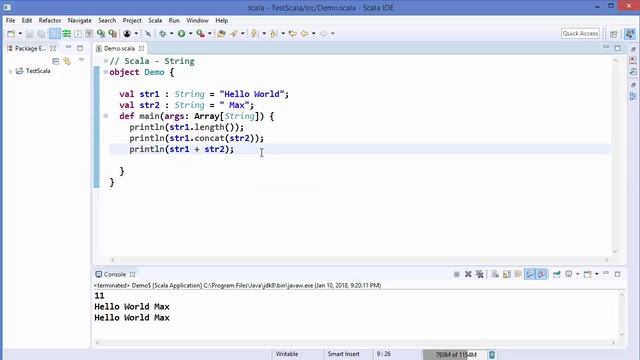Click the editor vertical scrollbar
640x360 pixels.
click(x=615, y=156)
